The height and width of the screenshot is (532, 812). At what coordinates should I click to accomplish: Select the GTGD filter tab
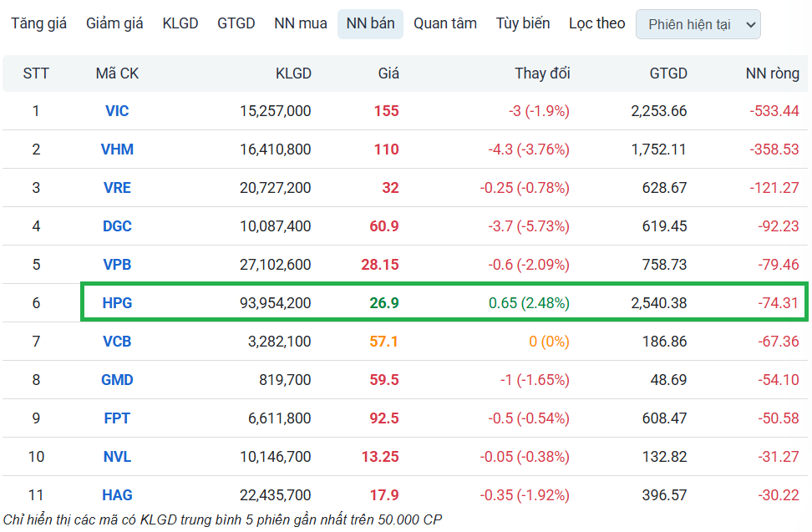point(236,23)
